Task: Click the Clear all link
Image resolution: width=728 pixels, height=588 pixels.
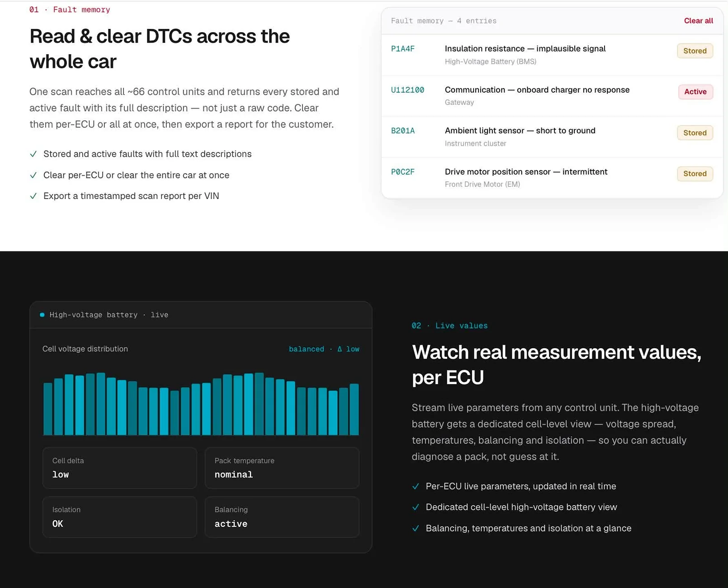Action: point(698,21)
